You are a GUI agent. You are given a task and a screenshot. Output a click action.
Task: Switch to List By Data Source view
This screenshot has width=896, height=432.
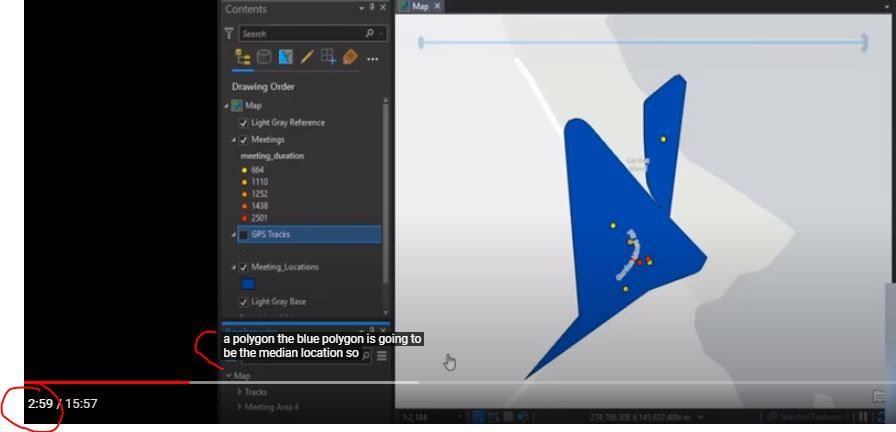pos(264,57)
